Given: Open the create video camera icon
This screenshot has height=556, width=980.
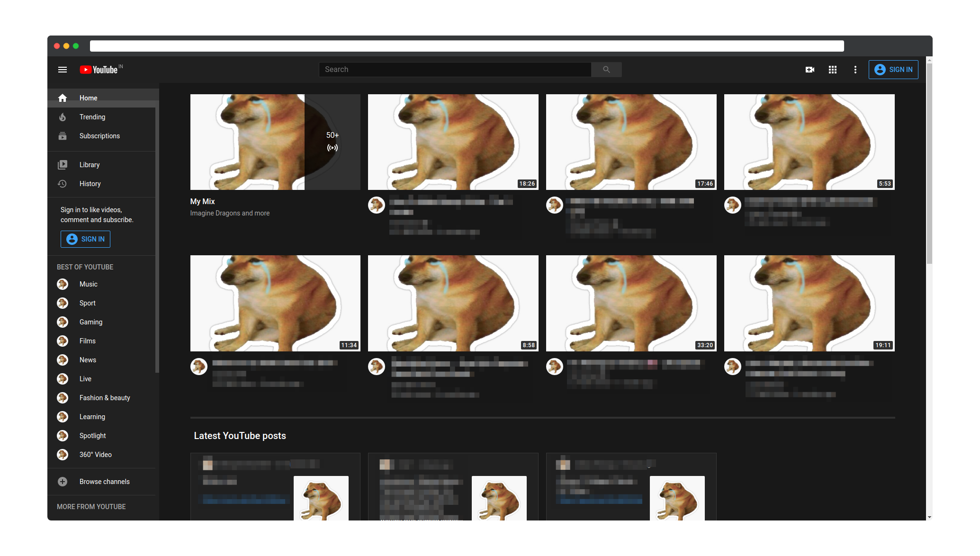Looking at the screenshot, I should coord(810,70).
